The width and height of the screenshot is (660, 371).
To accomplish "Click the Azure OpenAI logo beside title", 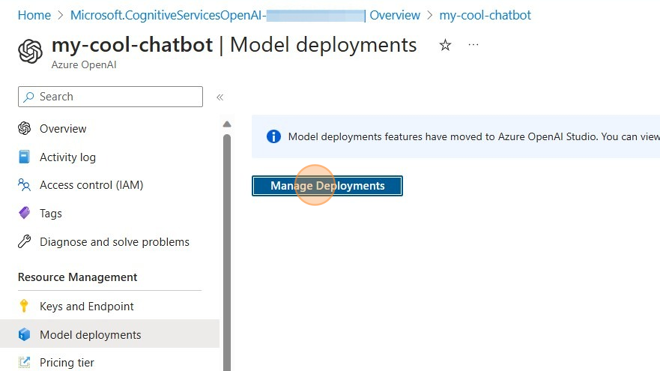I will pyautogui.click(x=30, y=51).
